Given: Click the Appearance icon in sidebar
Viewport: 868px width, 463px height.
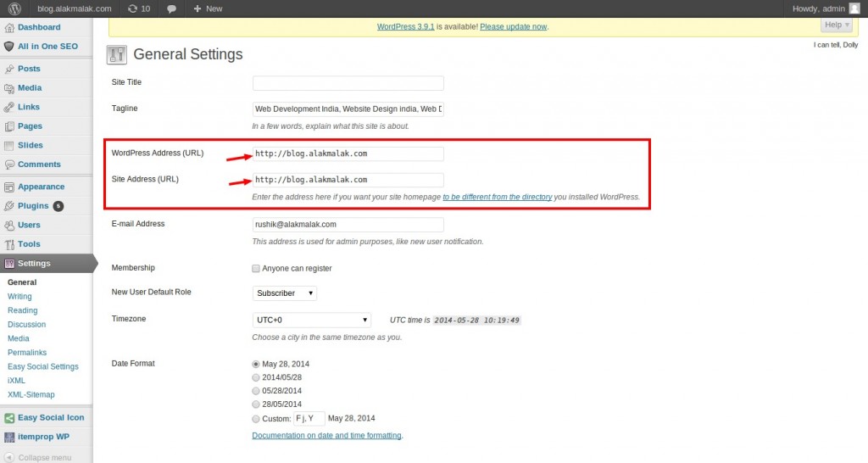Looking at the screenshot, I should [x=9, y=187].
